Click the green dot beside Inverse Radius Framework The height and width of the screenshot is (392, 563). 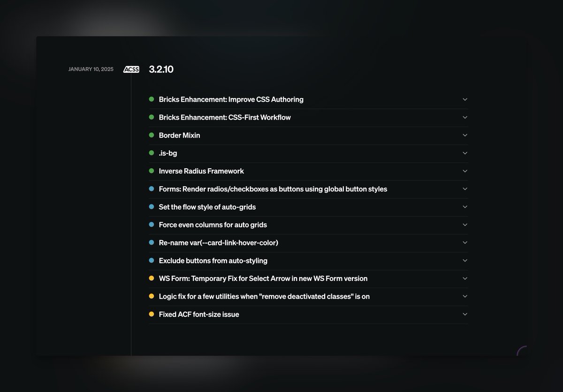pos(152,171)
